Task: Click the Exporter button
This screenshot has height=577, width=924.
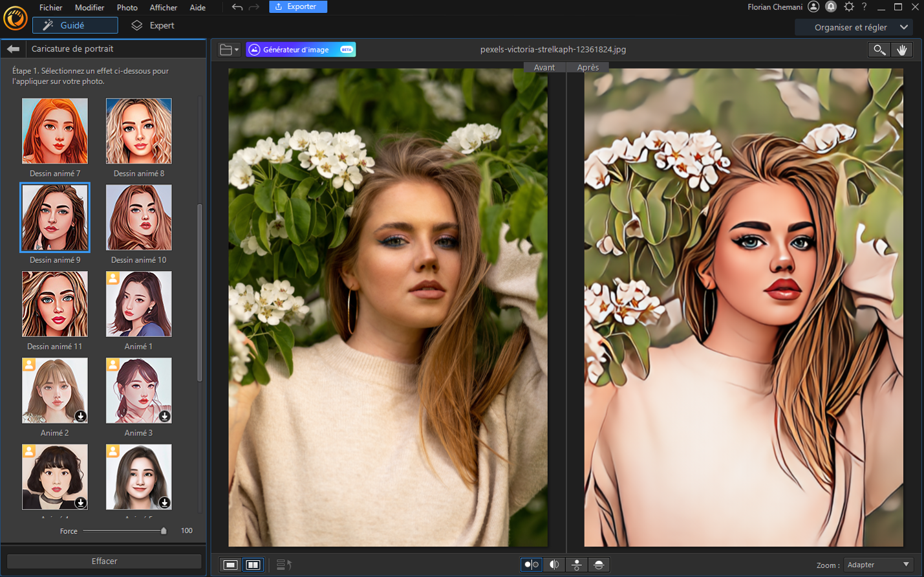Action: pyautogui.click(x=298, y=6)
